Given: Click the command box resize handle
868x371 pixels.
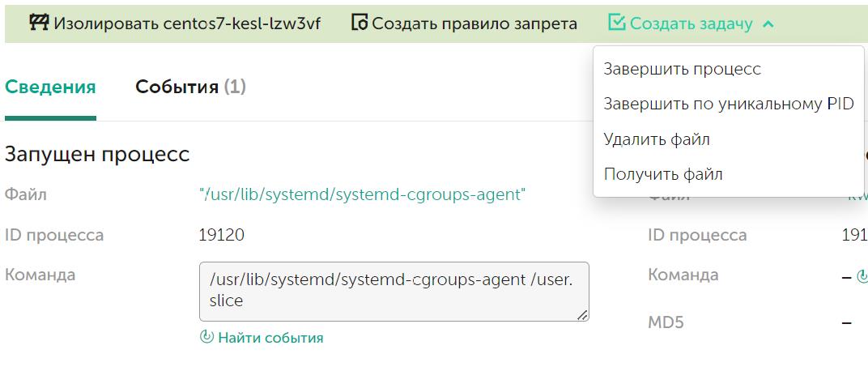Looking at the screenshot, I should coord(582,315).
